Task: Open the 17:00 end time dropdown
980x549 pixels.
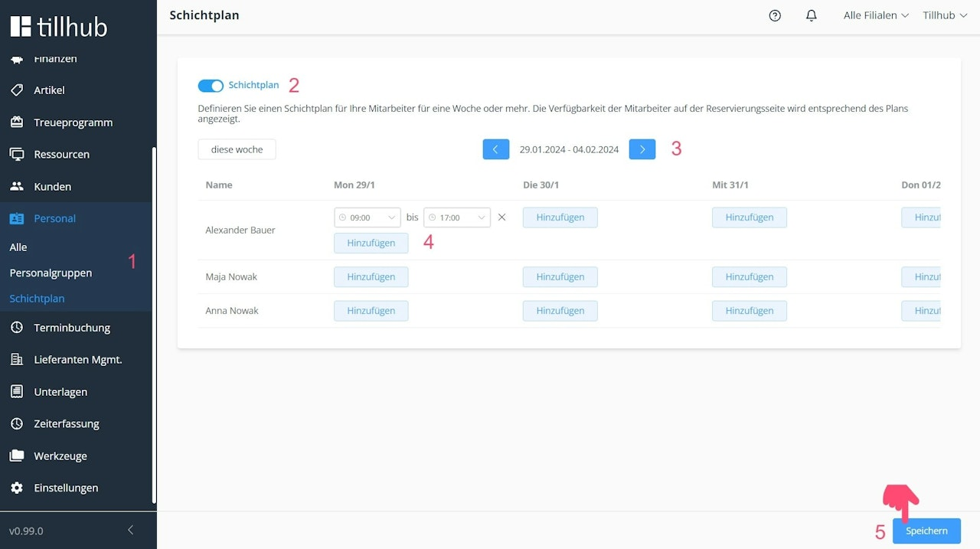Action: (457, 217)
